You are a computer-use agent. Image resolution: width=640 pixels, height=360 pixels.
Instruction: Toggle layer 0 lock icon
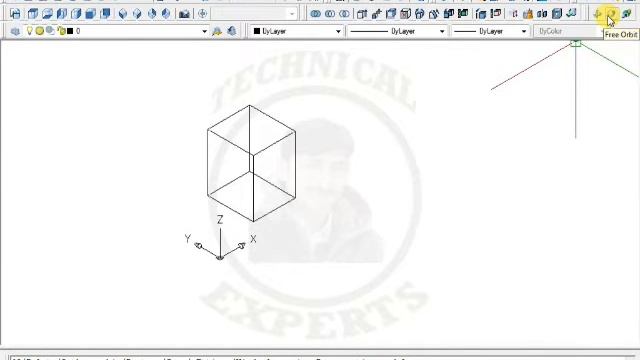click(61, 31)
